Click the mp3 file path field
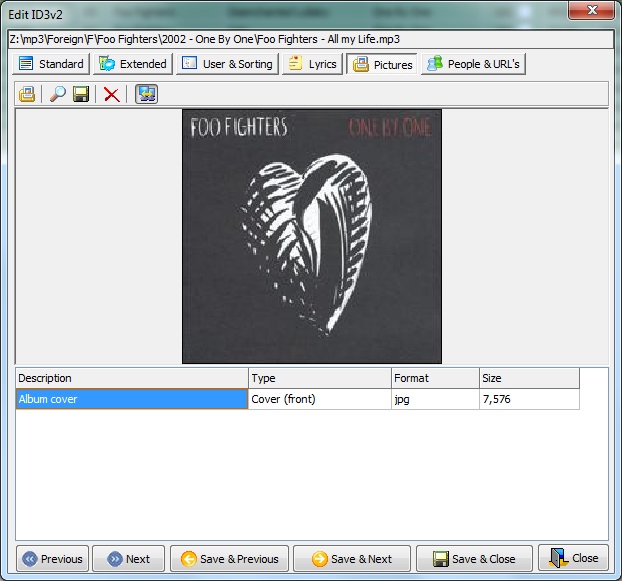 pos(311,39)
